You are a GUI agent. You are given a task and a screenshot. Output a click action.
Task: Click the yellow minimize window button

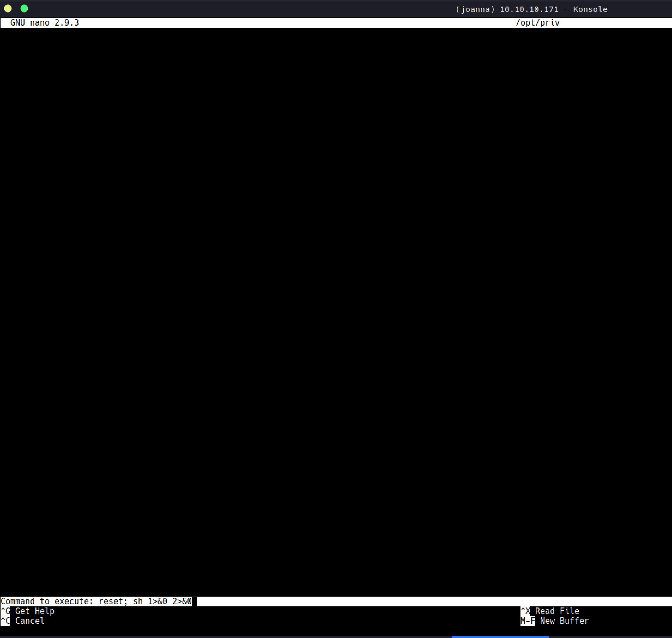8,8
